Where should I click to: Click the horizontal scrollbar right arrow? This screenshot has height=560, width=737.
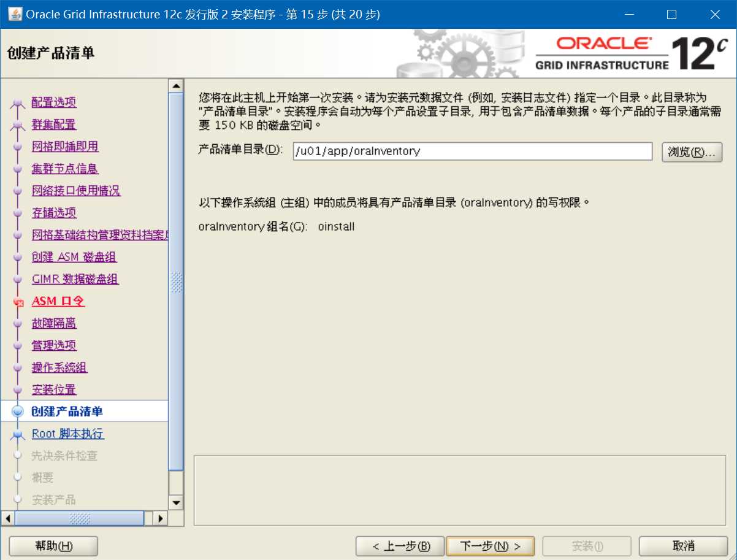161,518
